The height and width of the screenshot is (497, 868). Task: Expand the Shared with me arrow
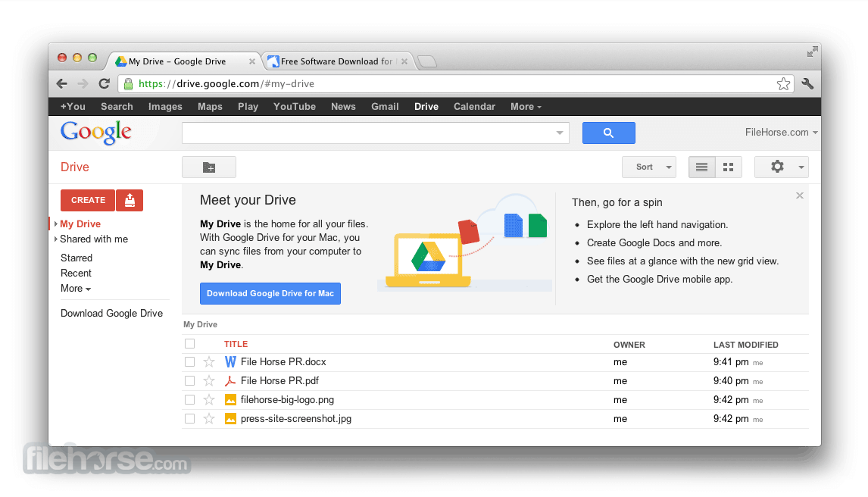pos(56,239)
